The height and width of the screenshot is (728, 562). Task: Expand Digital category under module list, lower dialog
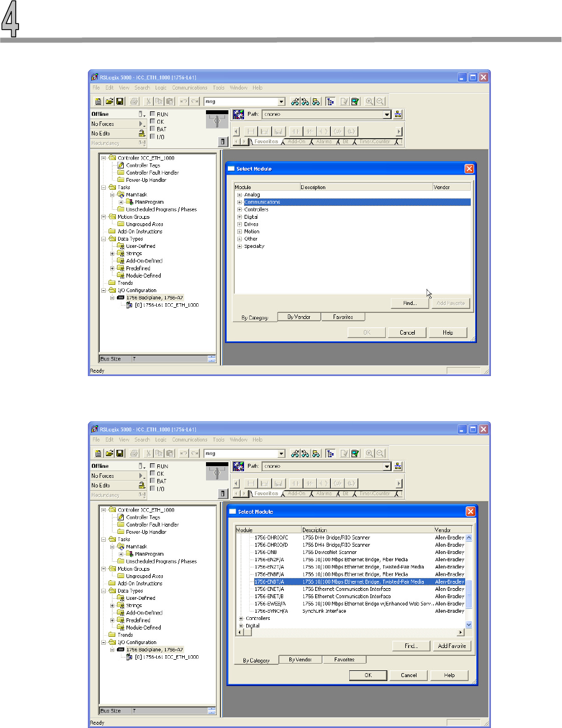[241, 626]
